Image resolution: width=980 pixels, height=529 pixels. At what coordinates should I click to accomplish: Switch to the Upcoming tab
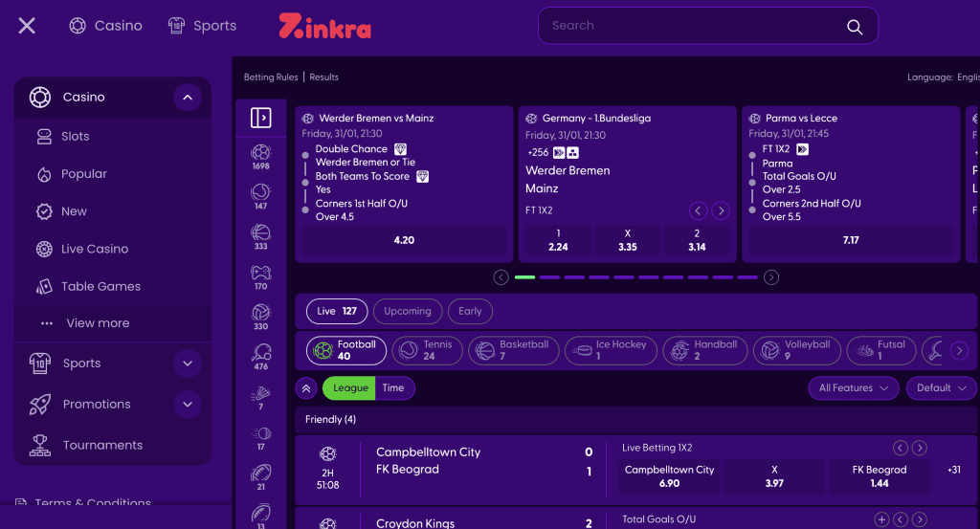408,311
